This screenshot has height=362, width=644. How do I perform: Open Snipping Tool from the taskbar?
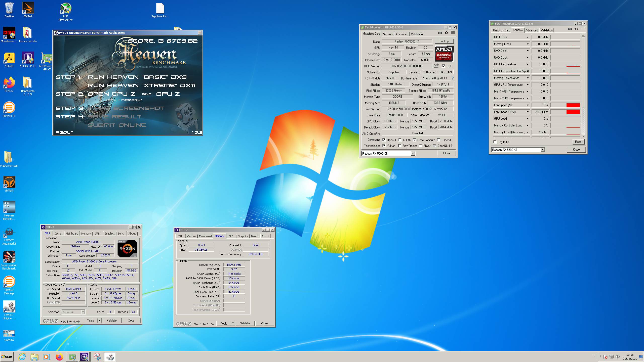pos(97,356)
